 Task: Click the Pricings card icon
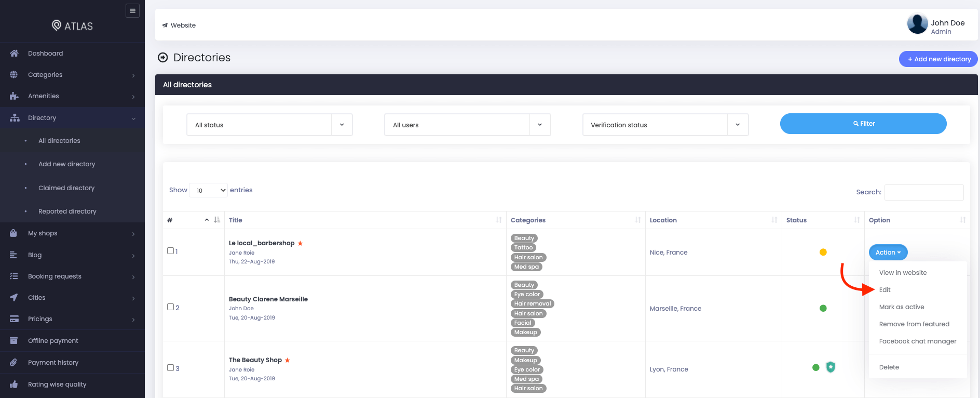[14, 319]
